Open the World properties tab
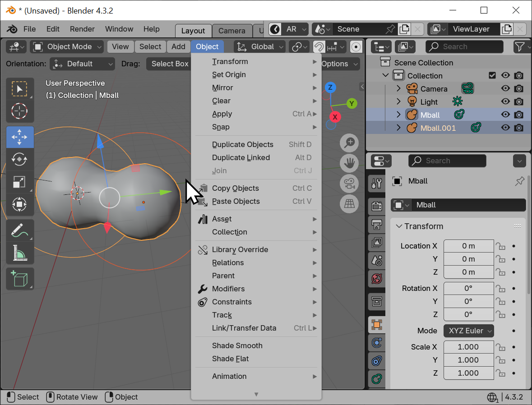532x405 pixels. coord(377,278)
